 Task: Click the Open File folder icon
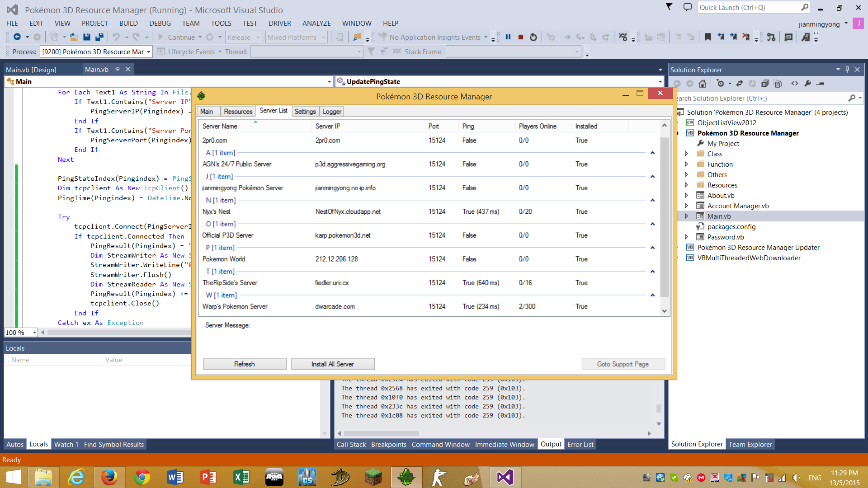tap(74, 37)
